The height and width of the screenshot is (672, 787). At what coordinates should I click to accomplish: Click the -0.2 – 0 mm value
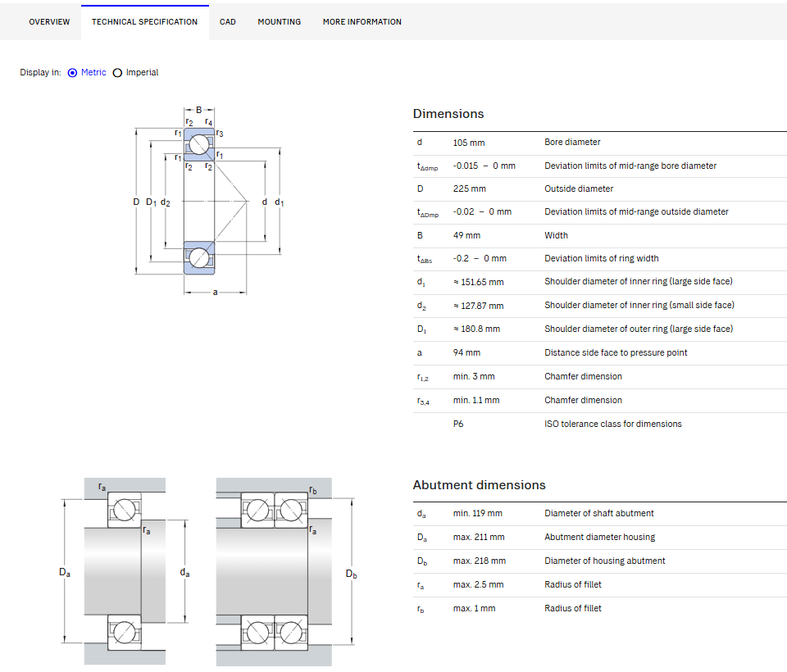480,258
